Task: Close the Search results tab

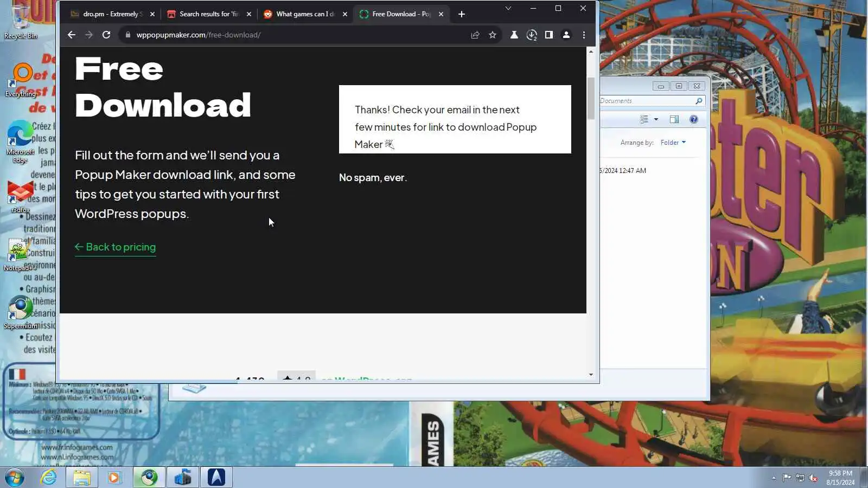Action: tap(249, 14)
